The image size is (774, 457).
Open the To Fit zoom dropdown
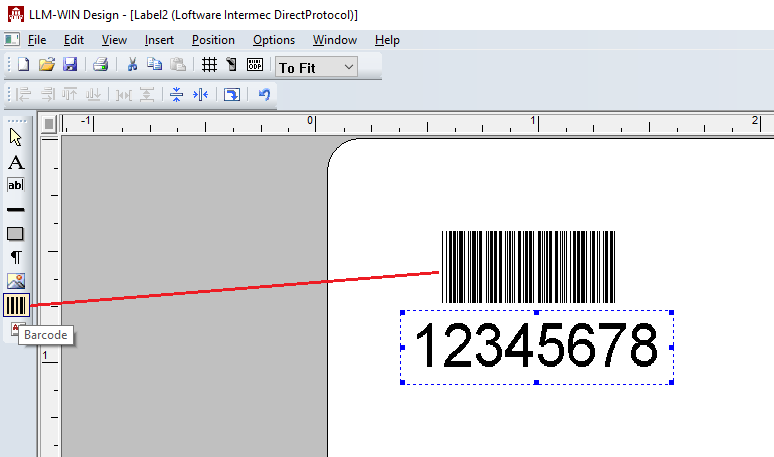316,67
